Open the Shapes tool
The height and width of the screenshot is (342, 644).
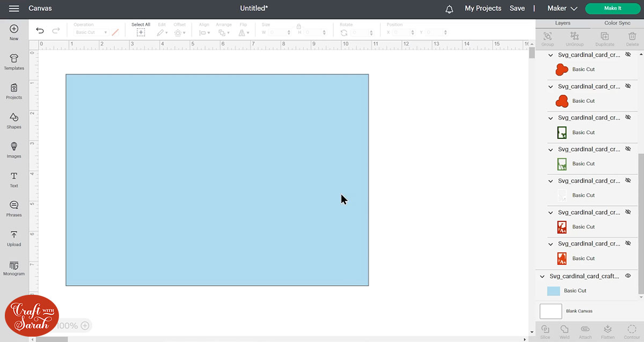tap(14, 121)
